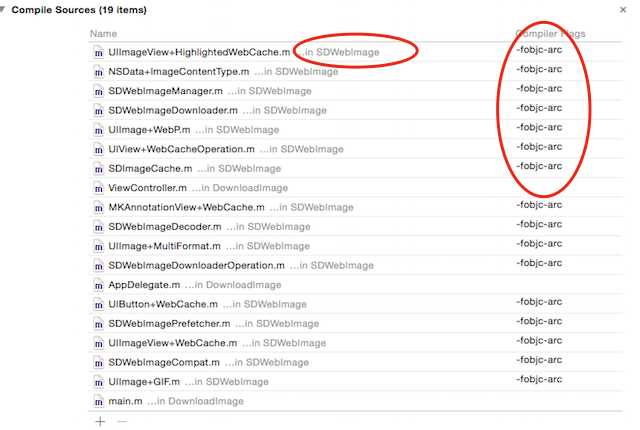640x430 pixels.
Task: Select the UIImage+GIF.m file name
Action: 144,382
